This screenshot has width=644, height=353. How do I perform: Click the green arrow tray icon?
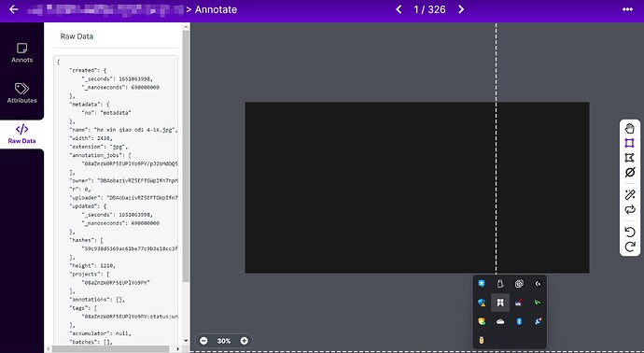[x=538, y=303]
